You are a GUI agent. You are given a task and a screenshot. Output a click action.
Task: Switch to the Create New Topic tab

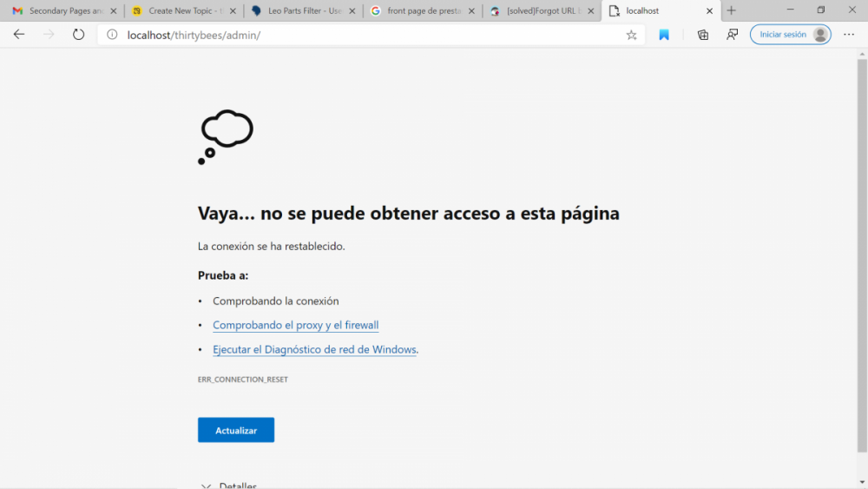(180, 11)
